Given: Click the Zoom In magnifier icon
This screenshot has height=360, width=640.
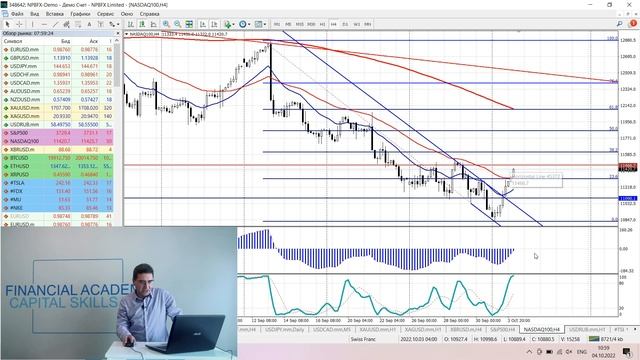Looking at the screenshot, I should 166,24.
